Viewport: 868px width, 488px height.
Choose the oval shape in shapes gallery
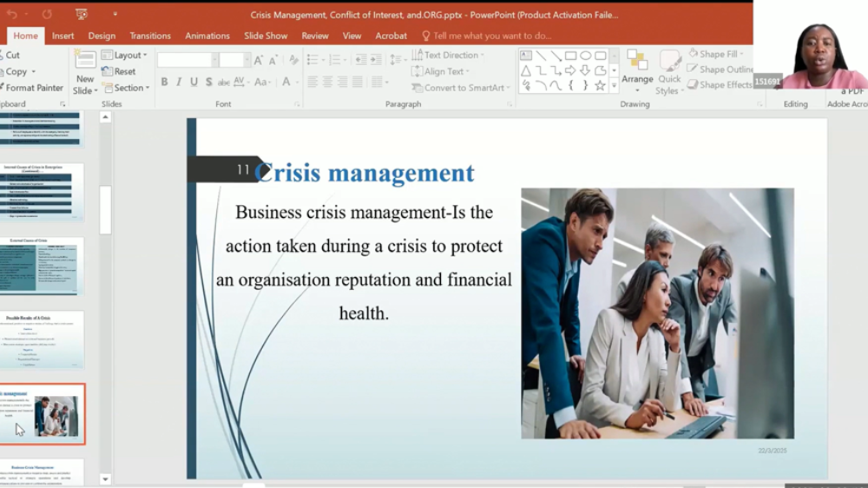[585, 56]
